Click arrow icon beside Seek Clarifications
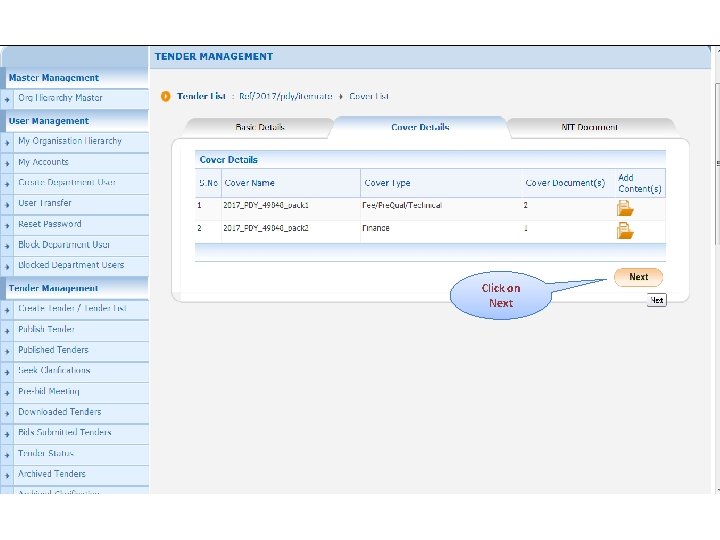This screenshot has height=540, width=720. coord(7,372)
